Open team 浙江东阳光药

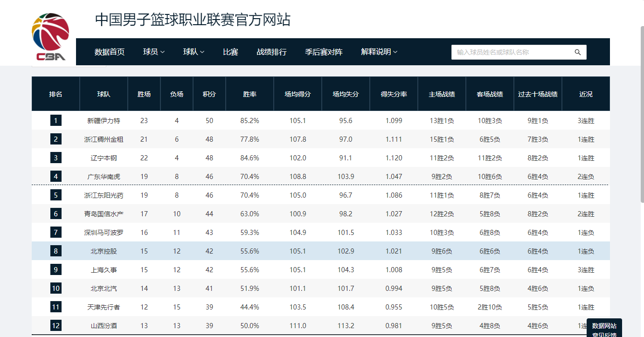pyautogui.click(x=104, y=195)
